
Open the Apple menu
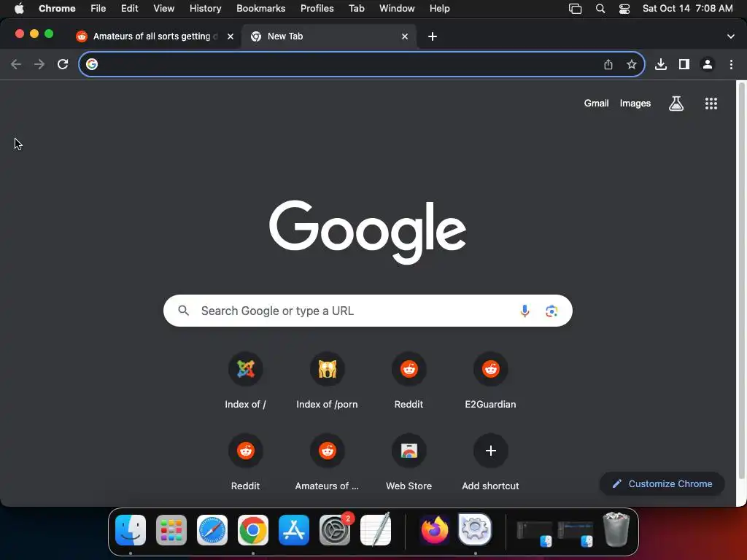point(19,9)
